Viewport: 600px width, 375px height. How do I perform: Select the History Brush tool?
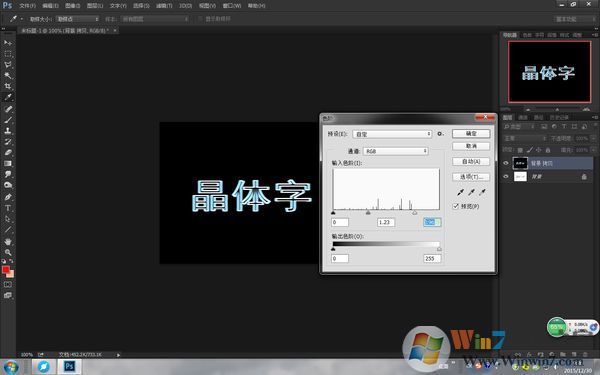(x=8, y=141)
